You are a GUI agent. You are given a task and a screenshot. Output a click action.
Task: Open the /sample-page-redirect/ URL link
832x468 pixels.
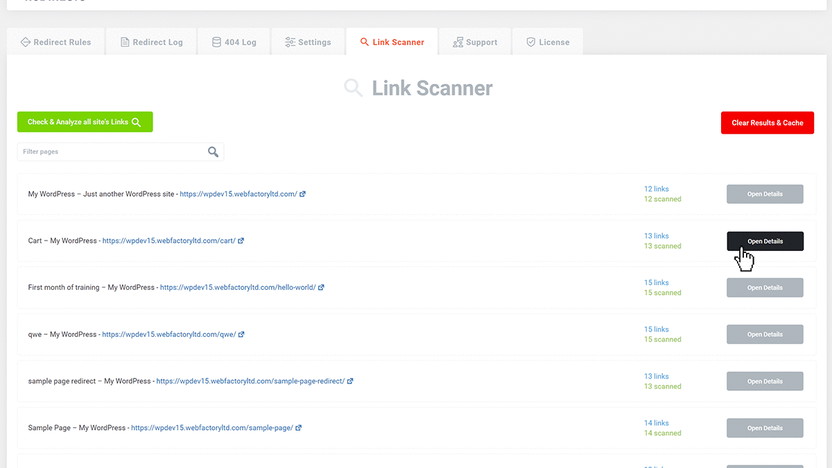(x=250, y=381)
